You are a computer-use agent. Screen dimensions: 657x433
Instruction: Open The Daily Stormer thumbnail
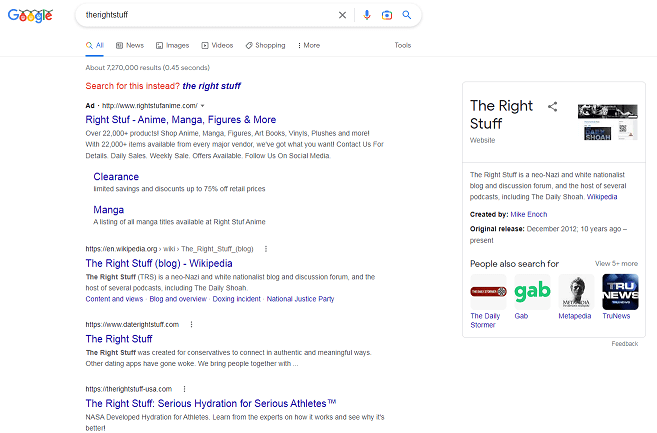point(488,292)
